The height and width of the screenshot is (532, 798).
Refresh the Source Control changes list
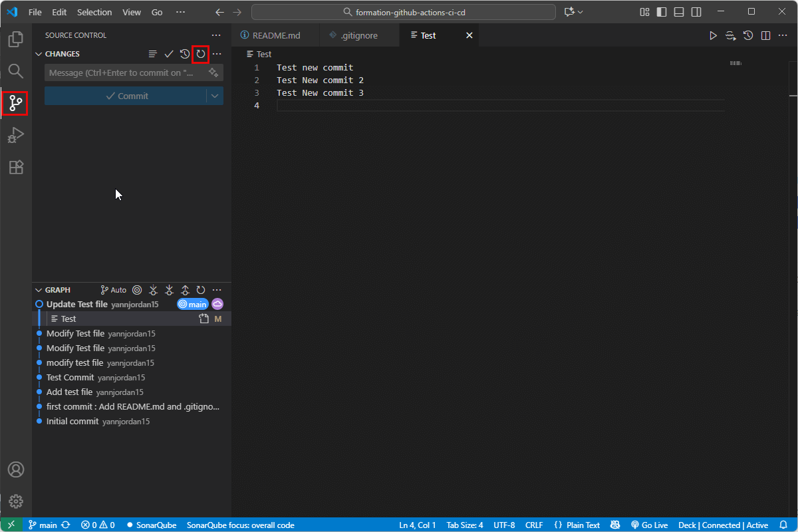click(200, 54)
